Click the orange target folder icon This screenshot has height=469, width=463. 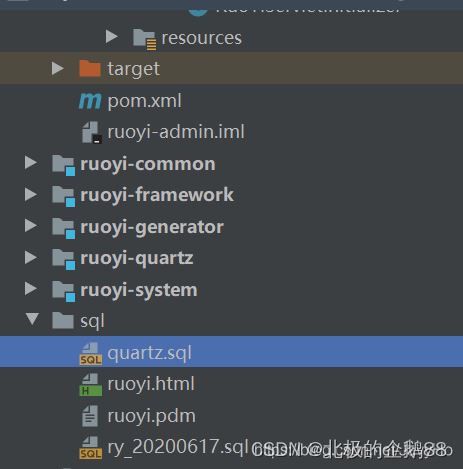(x=90, y=69)
